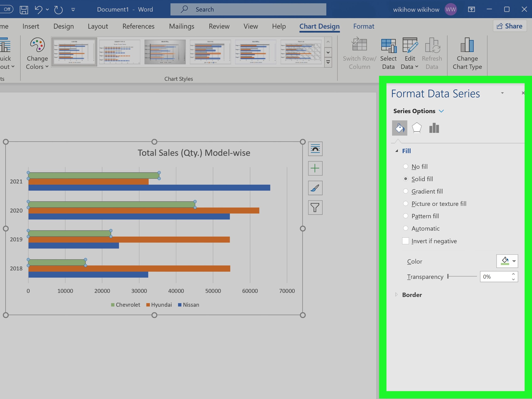Open Series Options bar chart icon
Viewport: 532px width, 399px height.
[434, 128]
